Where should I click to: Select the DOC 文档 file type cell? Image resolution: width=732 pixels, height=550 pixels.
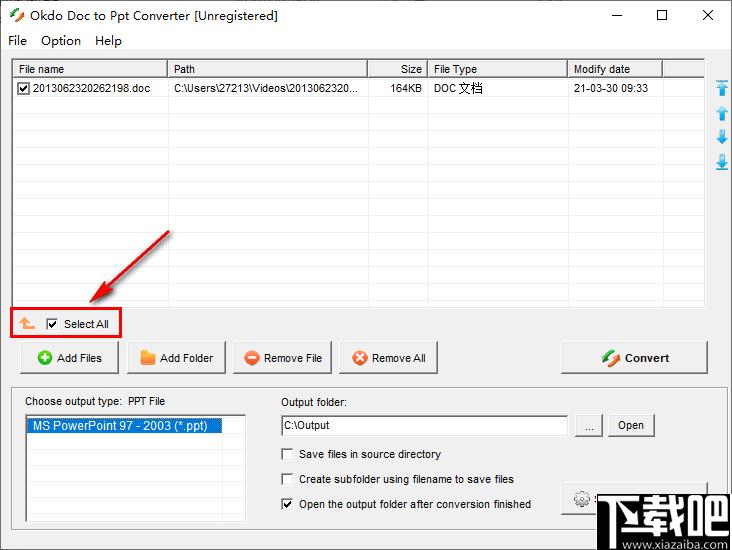[x=458, y=88]
